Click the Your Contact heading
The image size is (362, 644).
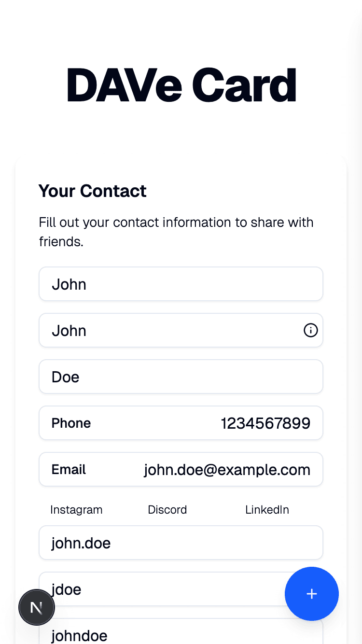coord(92,191)
